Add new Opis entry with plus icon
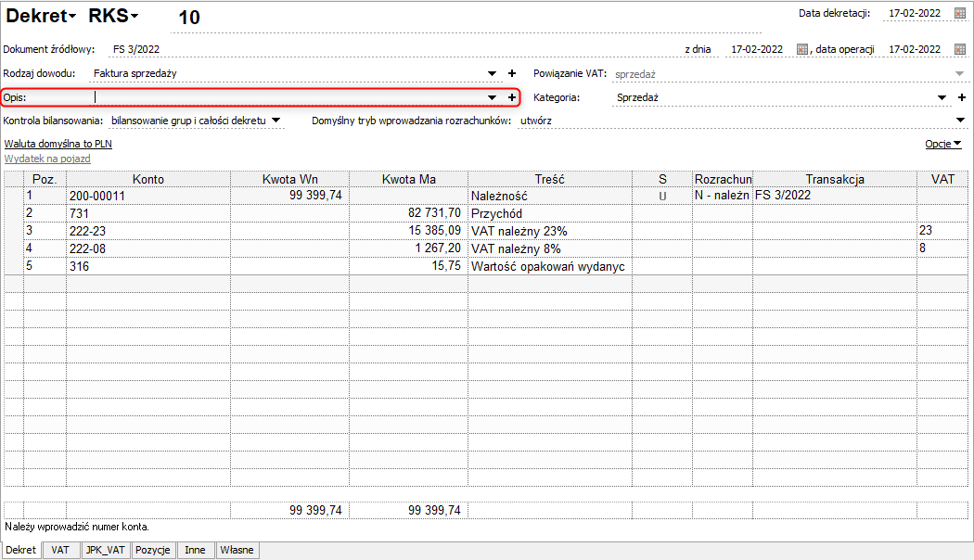Screen dimensions: 974x560 pyautogui.click(x=512, y=97)
